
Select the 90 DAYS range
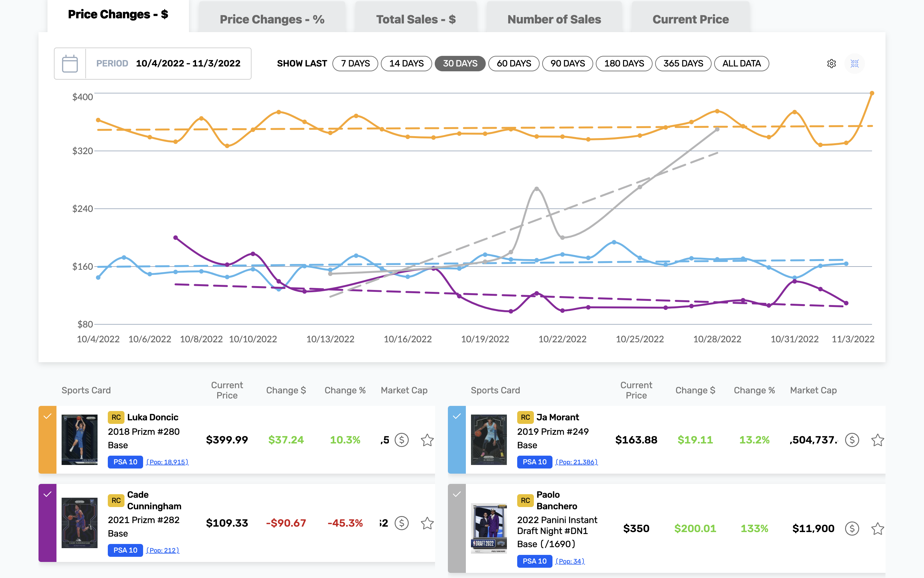[568, 64]
